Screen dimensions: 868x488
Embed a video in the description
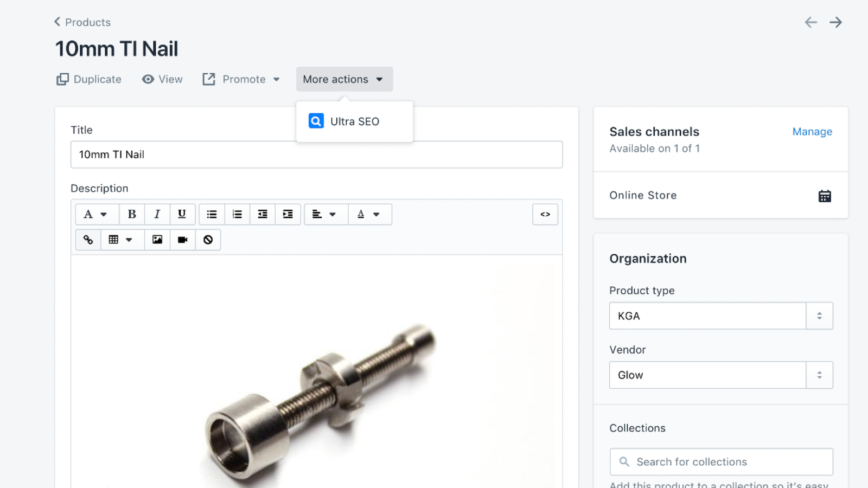(182, 240)
